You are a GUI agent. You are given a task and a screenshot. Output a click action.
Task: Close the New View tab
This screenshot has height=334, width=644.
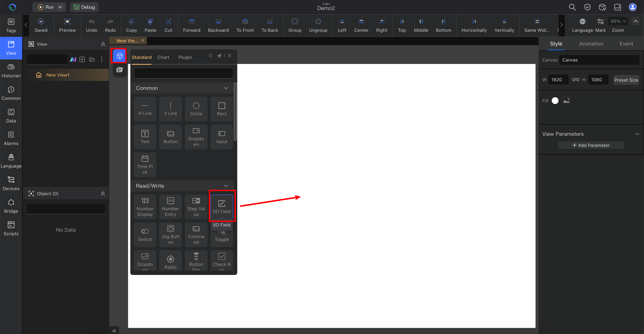[x=143, y=40]
